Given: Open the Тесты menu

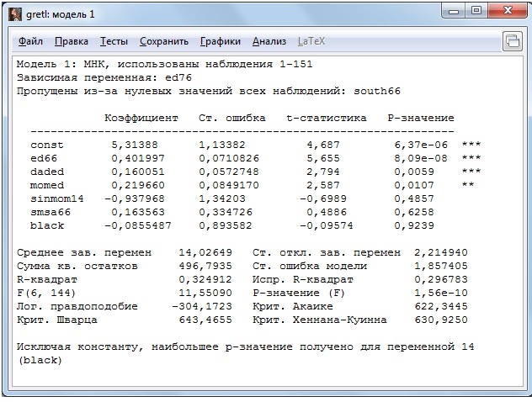Looking at the screenshot, I should pos(114,41).
